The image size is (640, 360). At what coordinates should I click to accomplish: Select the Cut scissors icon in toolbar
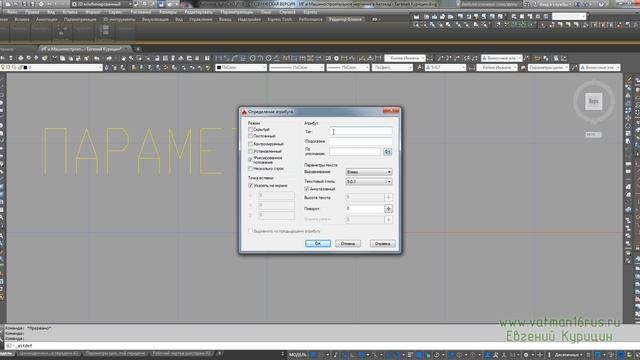54,58
